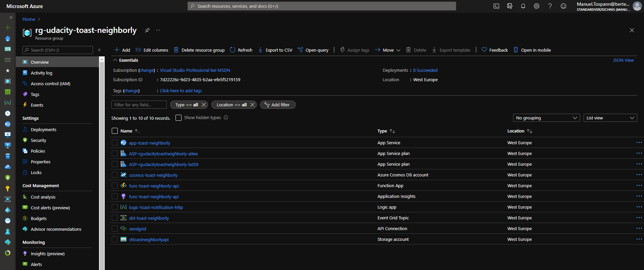Open the No grouping dropdown
The width and height of the screenshot is (644, 270).
(x=546, y=118)
